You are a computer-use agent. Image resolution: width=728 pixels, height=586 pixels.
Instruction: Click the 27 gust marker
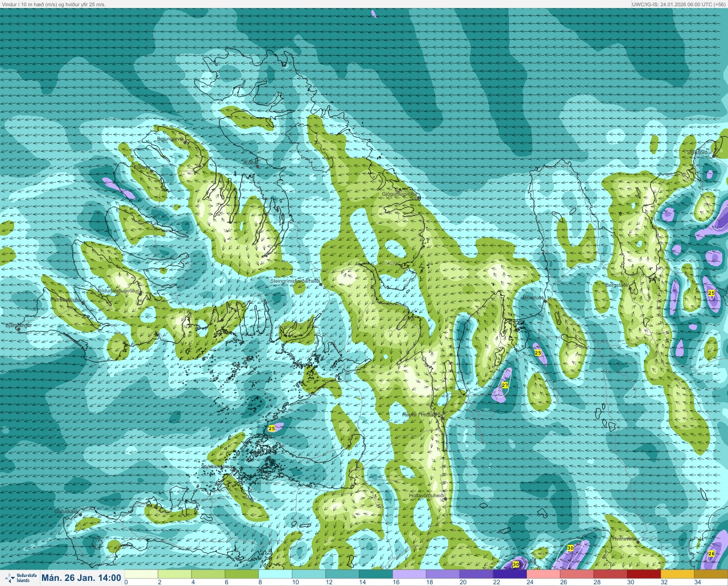(505, 386)
